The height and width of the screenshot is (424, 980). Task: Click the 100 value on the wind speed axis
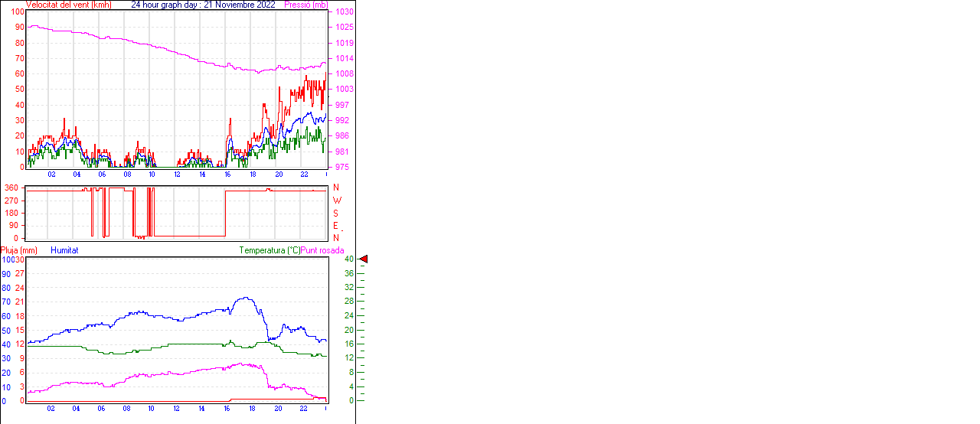17,12
